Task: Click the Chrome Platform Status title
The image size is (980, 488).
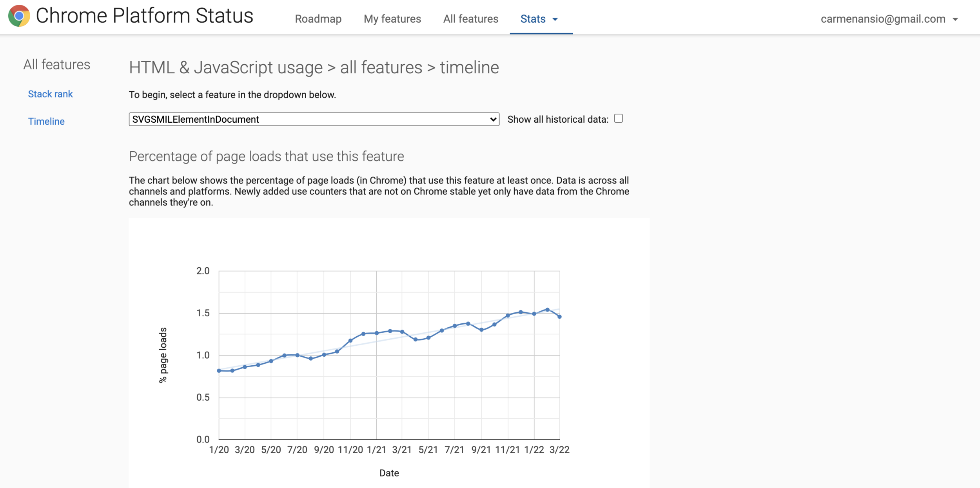Action: point(144,16)
